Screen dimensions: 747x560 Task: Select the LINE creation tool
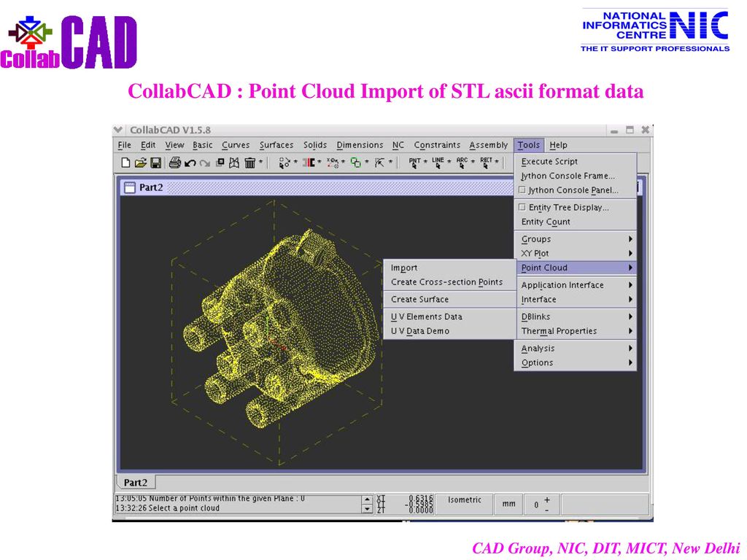pyautogui.click(x=438, y=163)
